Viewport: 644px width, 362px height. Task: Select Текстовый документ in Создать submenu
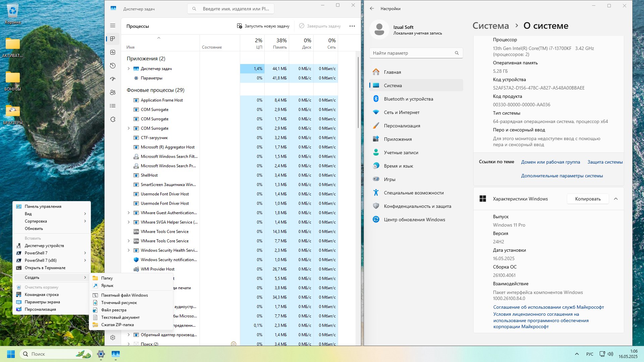[x=131, y=317]
